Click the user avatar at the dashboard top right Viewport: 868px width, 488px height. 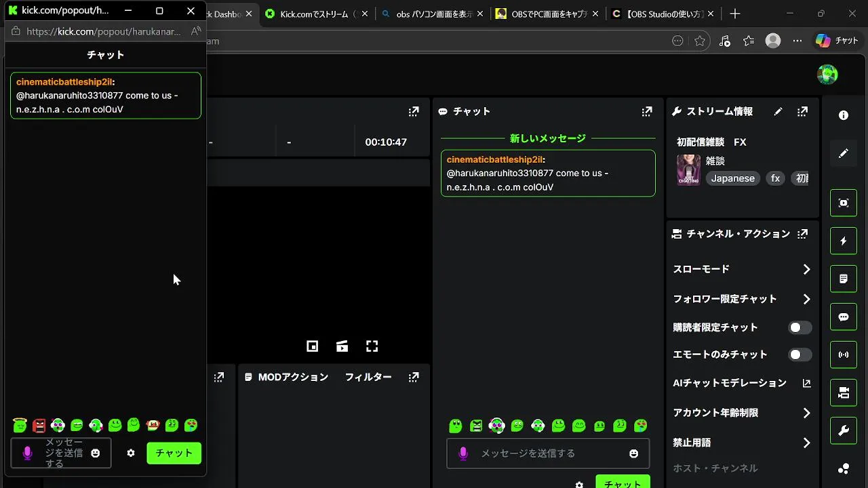tap(827, 75)
